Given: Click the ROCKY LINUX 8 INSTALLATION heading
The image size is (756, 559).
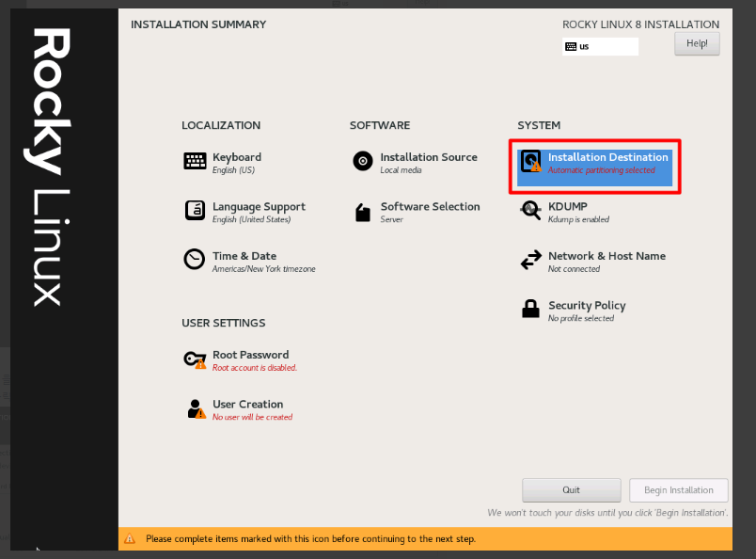Looking at the screenshot, I should [x=640, y=24].
